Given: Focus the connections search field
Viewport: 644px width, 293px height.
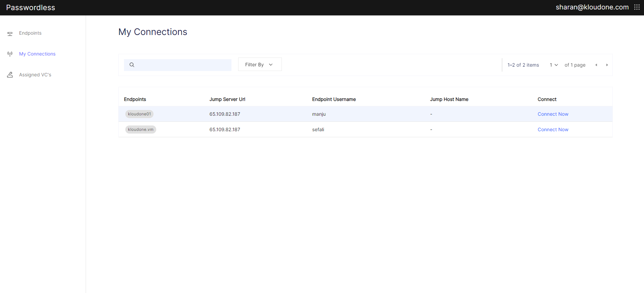Looking at the screenshot, I should tap(178, 65).
